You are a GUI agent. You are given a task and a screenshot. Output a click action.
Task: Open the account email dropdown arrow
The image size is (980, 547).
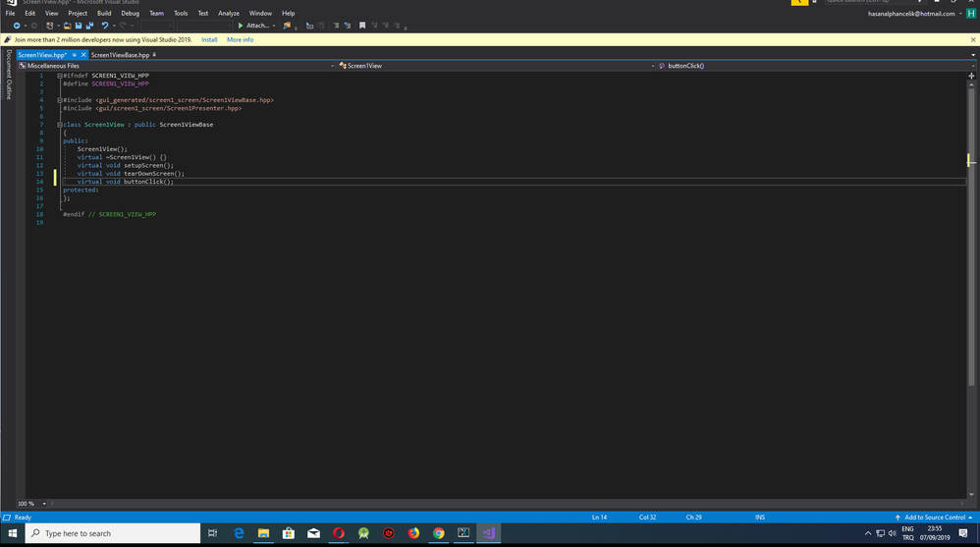tap(960, 14)
